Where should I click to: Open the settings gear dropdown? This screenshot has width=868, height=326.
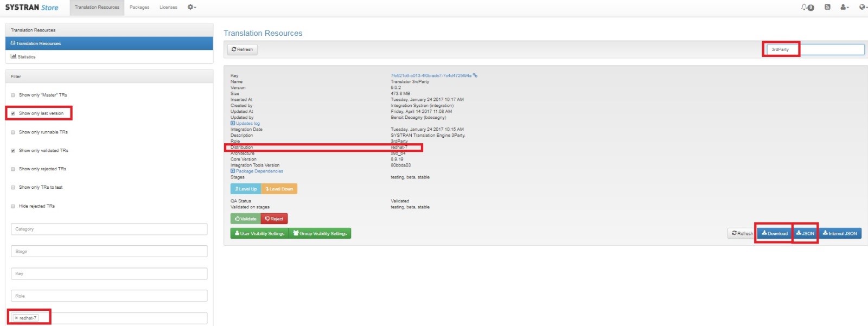tap(192, 7)
